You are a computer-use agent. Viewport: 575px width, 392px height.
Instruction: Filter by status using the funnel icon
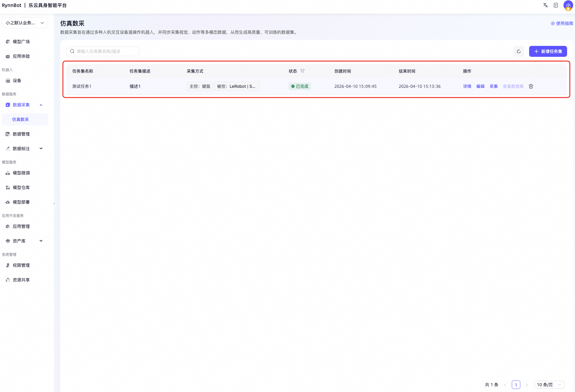click(302, 71)
